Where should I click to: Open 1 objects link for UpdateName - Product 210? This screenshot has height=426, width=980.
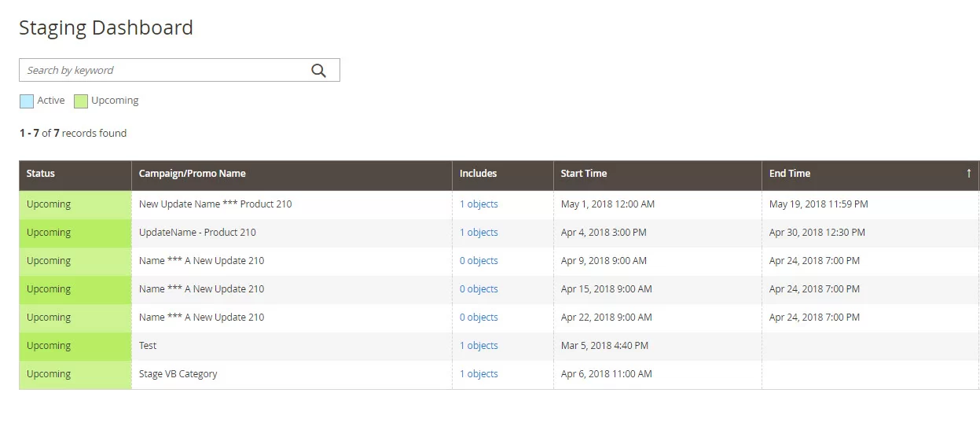tap(479, 233)
